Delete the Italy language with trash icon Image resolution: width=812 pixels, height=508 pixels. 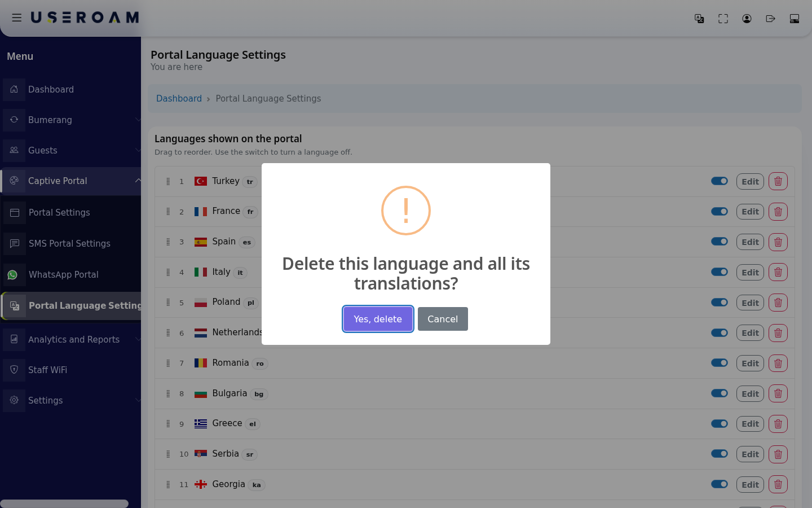coord(778,272)
